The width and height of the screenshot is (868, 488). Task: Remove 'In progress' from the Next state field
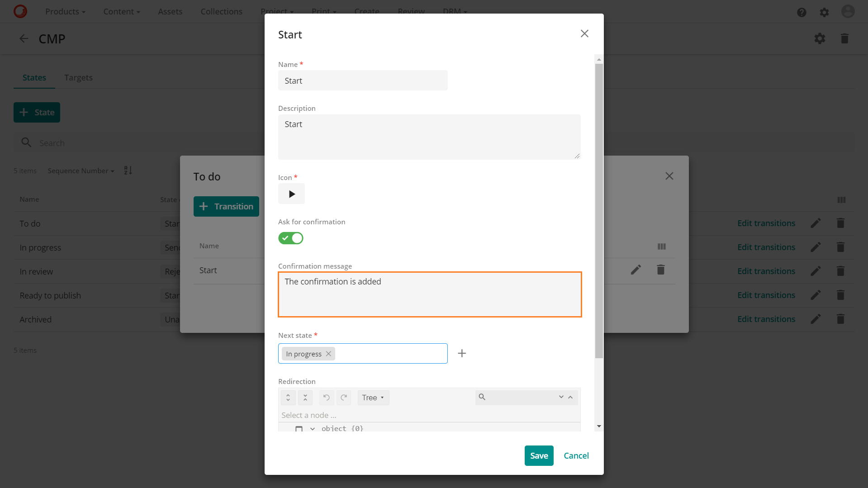[328, 354]
